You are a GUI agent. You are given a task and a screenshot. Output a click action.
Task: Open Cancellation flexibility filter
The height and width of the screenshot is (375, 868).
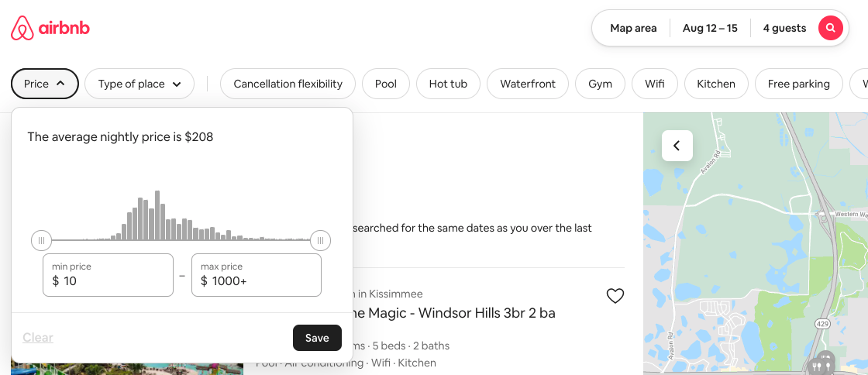click(x=288, y=84)
